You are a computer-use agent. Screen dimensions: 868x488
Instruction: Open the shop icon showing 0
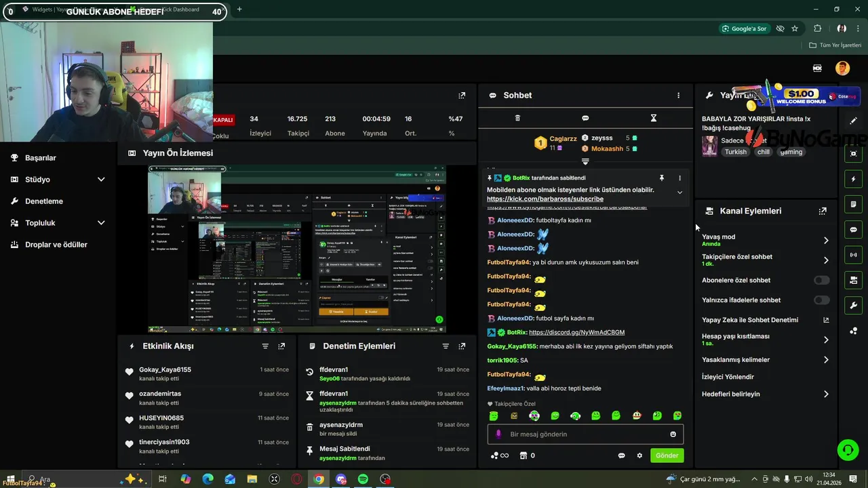[527, 455]
